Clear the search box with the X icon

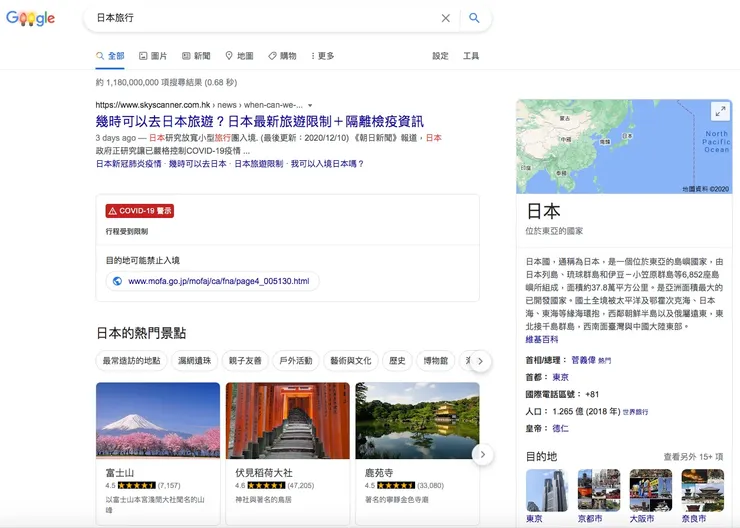[445, 18]
